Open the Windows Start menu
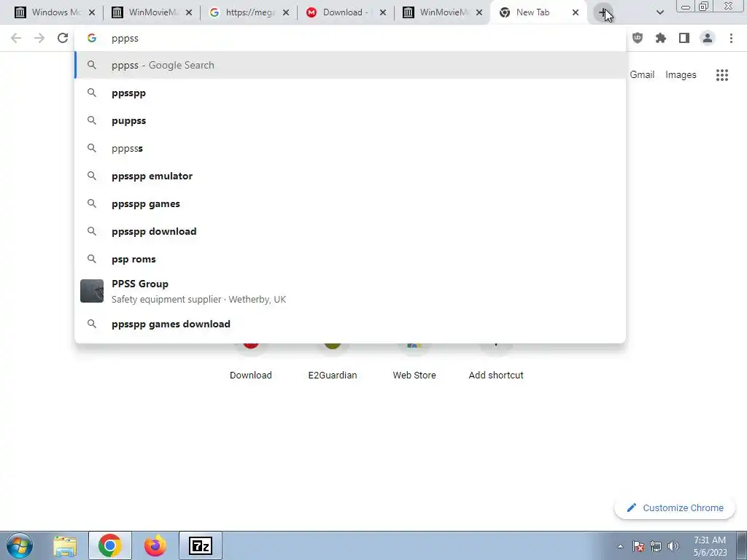Screen dimensions: 747x560 tap(19, 545)
